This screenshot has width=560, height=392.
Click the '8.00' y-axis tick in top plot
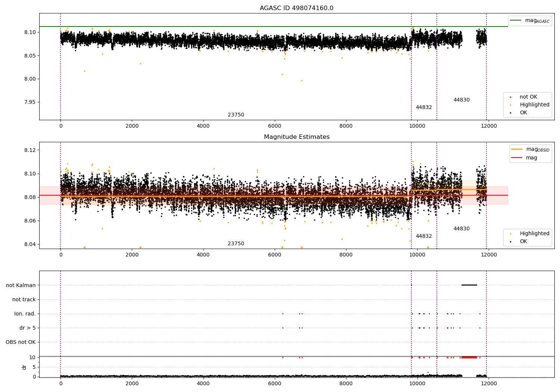30,79
